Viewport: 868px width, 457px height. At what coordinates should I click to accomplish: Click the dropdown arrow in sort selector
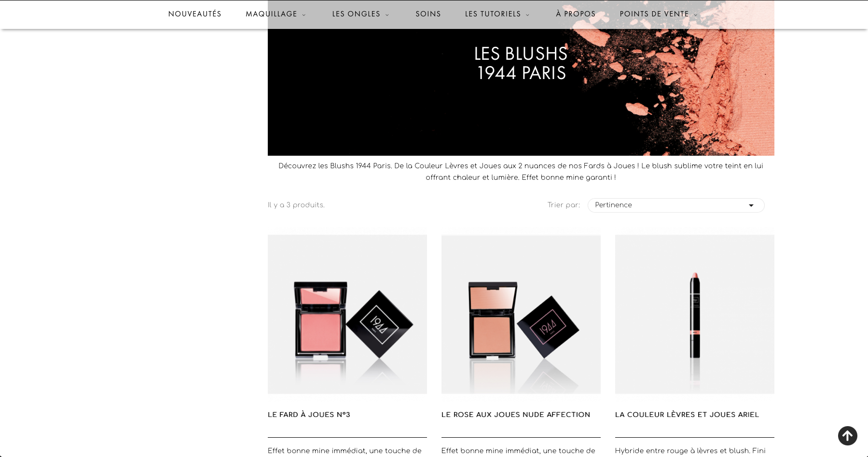tap(751, 205)
